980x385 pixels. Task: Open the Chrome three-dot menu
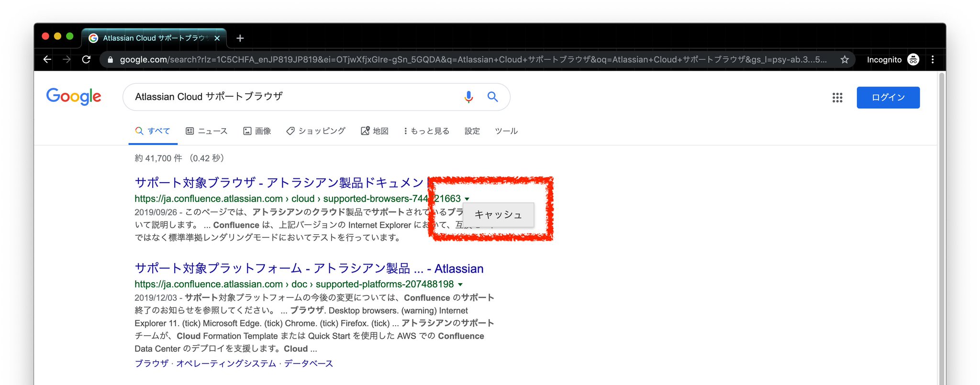(x=933, y=59)
